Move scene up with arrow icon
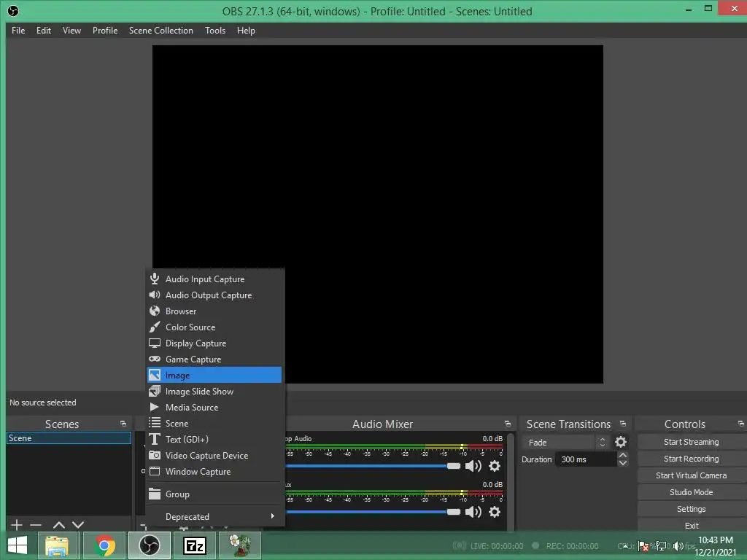 tap(58, 525)
